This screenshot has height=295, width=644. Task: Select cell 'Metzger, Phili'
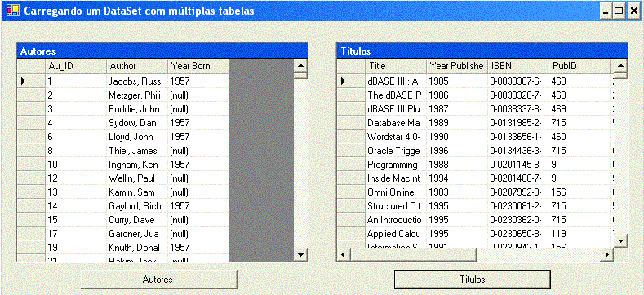[137, 95]
